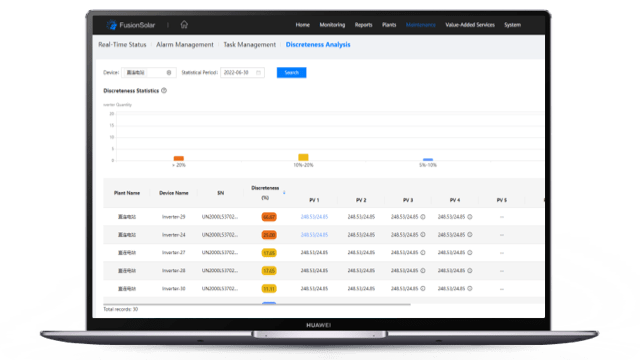640x360 pixels.
Task: Click Inverter-24 orange discreteness badge
Action: point(269,235)
